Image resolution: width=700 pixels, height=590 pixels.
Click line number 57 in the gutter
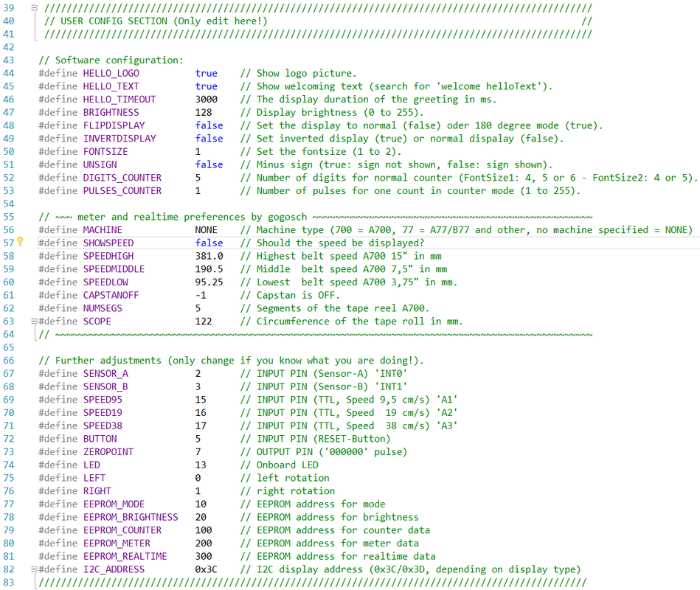[x=9, y=243]
